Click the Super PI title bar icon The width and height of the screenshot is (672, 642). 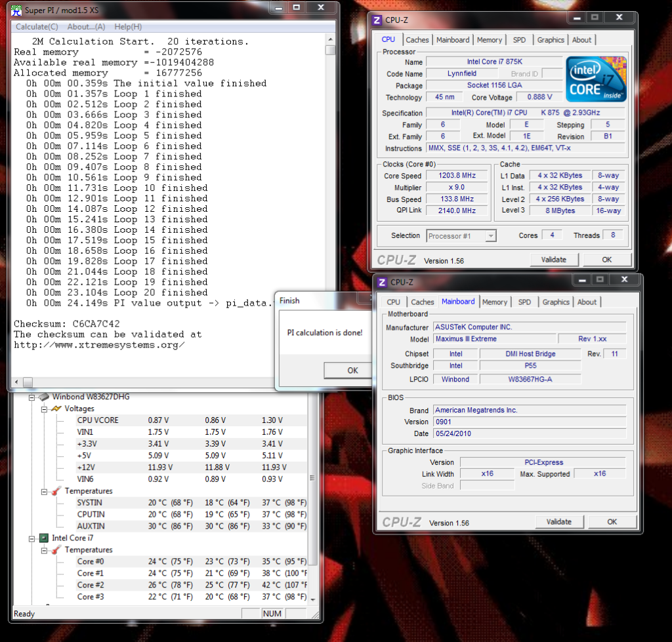point(15,11)
